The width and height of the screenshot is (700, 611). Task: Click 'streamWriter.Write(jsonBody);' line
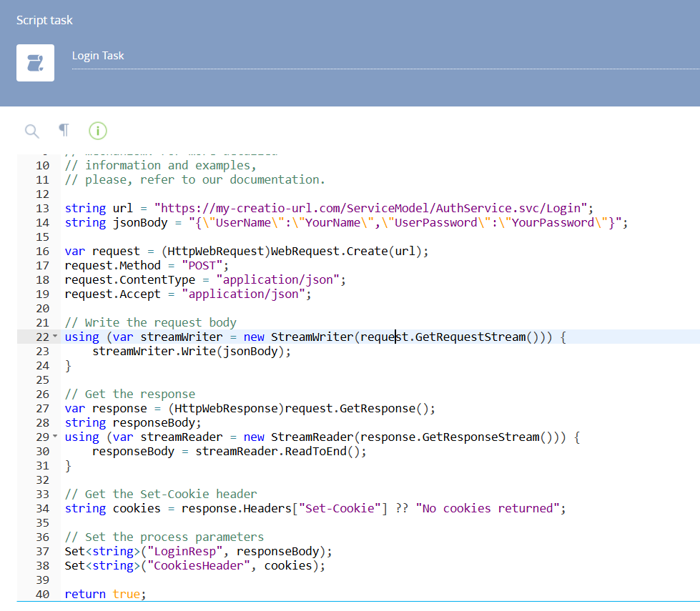coord(192,352)
